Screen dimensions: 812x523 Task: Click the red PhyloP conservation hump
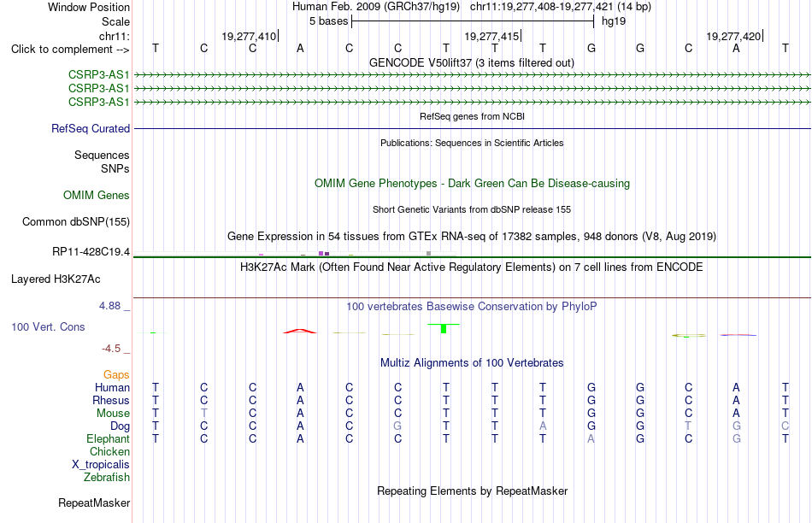(300, 331)
